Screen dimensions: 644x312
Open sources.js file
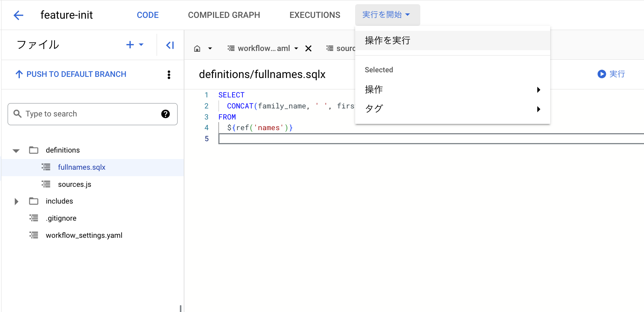coord(75,184)
